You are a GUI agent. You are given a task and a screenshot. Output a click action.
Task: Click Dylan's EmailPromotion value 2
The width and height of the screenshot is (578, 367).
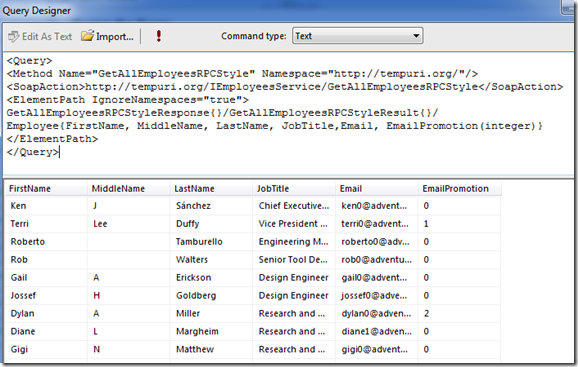pyautogui.click(x=460, y=314)
